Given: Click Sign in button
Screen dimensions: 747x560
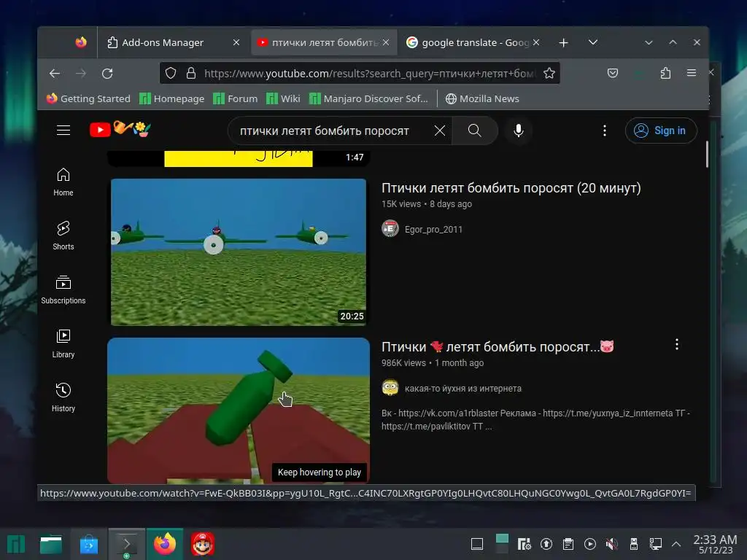Looking at the screenshot, I should pyautogui.click(x=661, y=131).
